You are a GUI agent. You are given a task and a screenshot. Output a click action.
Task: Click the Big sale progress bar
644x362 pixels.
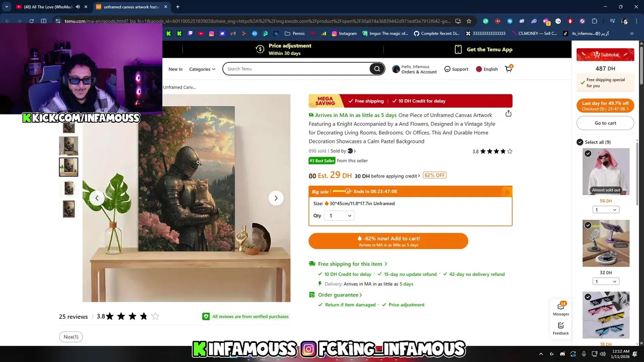[x=342, y=191]
